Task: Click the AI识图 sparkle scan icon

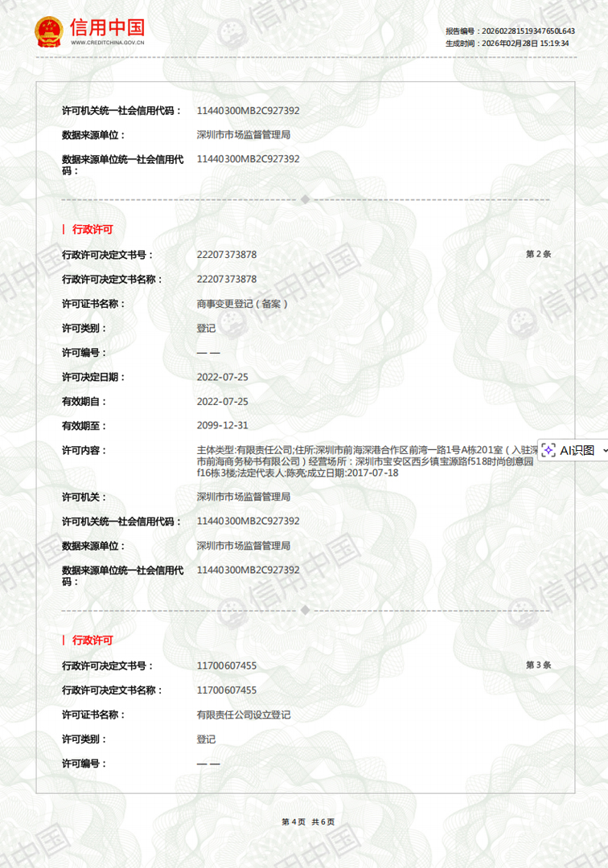Action: (549, 450)
